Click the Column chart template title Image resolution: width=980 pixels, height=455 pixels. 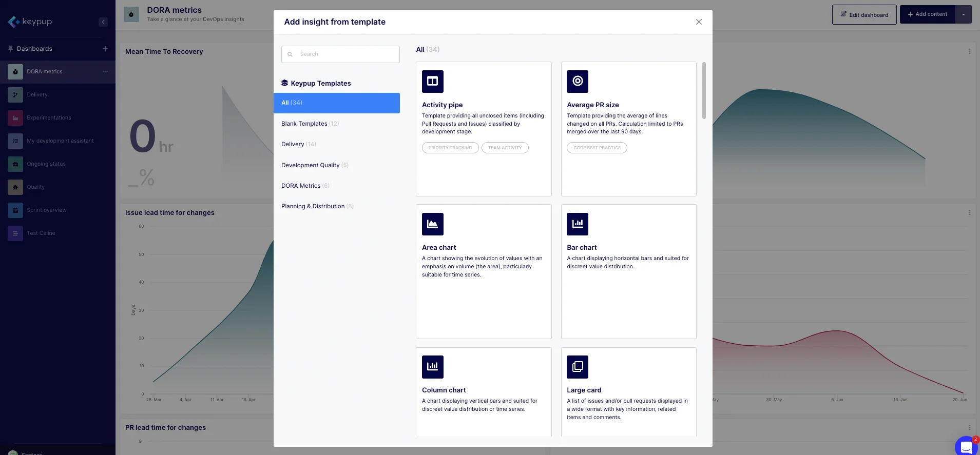tap(444, 390)
